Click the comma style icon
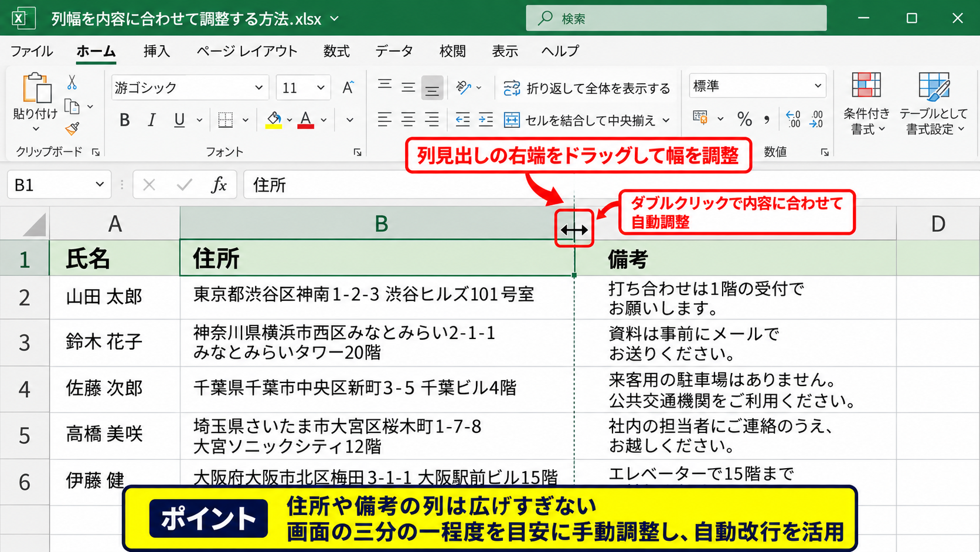Image resolution: width=980 pixels, height=552 pixels. click(x=767, y=120)
